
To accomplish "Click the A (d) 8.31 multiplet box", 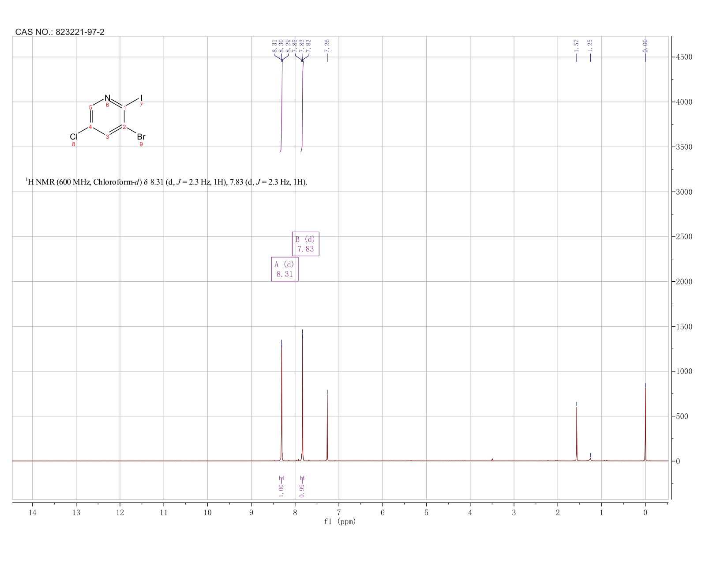I will (285, 269).
